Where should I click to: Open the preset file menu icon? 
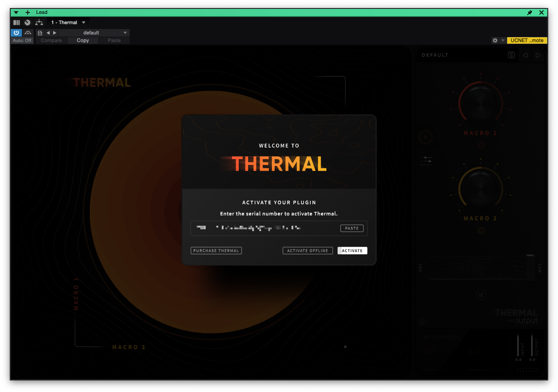point(40,33)
